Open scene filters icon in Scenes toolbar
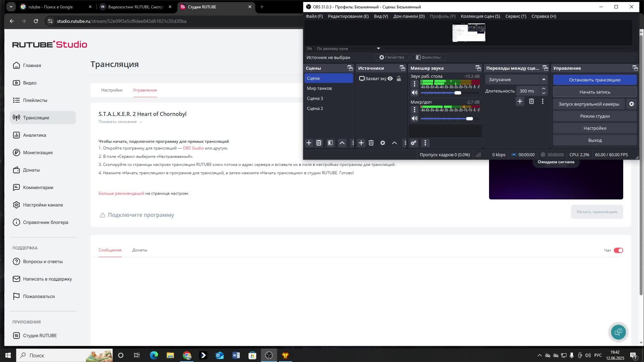The height and width of the screenshot is (362, 644). click(x=330, y=143)
